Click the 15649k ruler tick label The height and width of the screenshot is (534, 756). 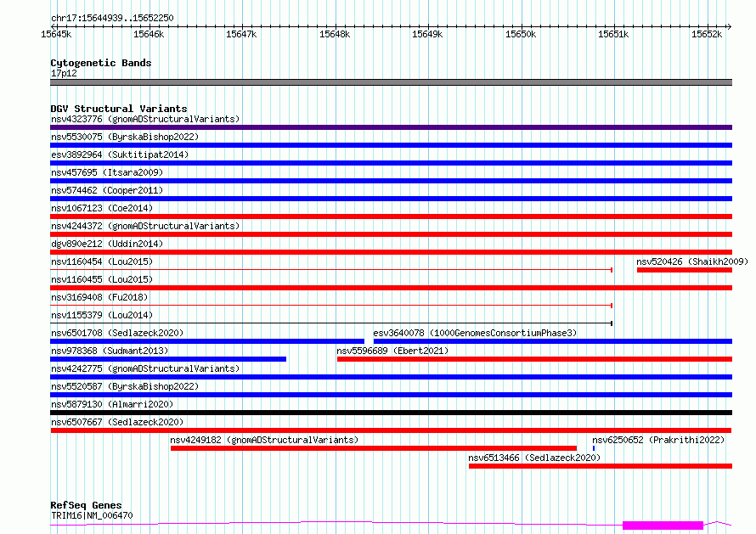coord(427,34)
